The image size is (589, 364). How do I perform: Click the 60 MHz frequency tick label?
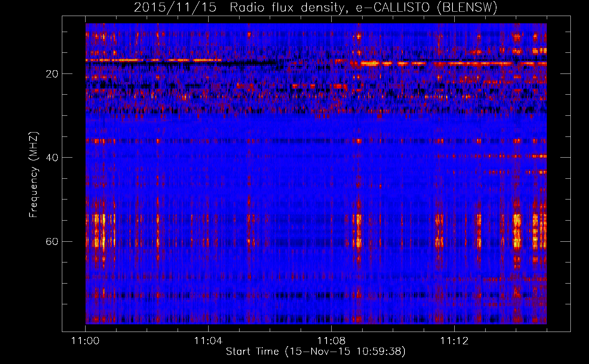click(52, 241)
